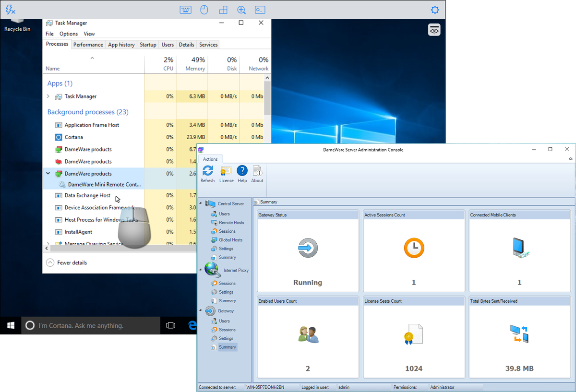
Task: Click Fewer details to collapse Task Manager
Action: pyautogui.click(x=67, y=262)
